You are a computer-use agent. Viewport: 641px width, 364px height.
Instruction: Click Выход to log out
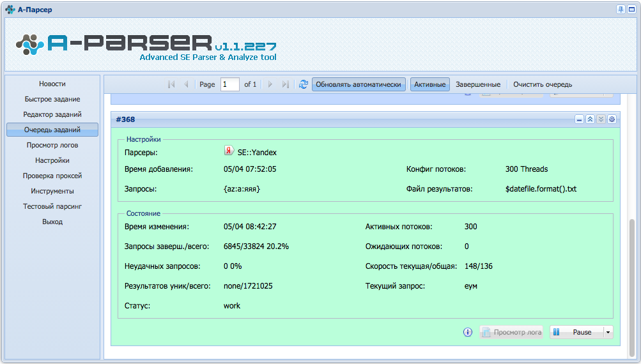[52, 222]
